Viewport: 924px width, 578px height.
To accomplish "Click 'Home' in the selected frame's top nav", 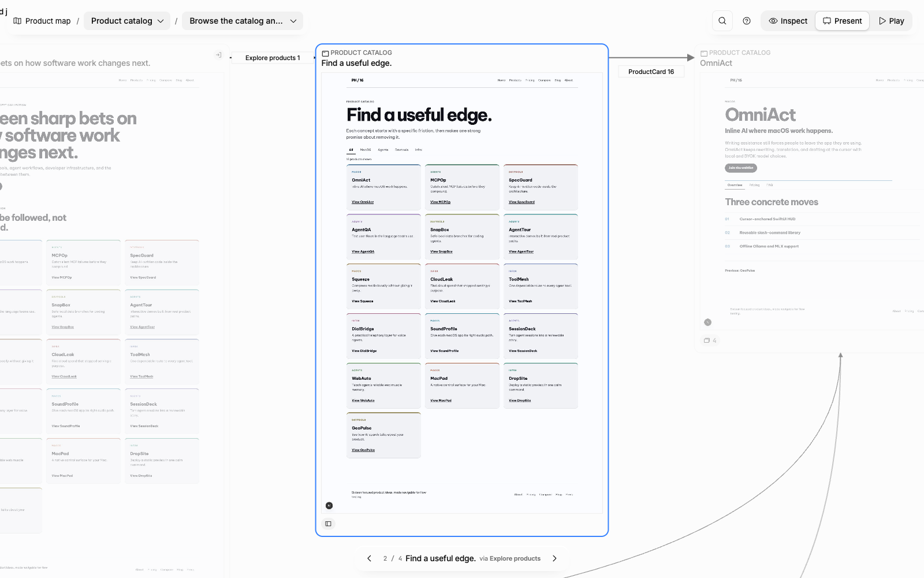I will point(501,80).
